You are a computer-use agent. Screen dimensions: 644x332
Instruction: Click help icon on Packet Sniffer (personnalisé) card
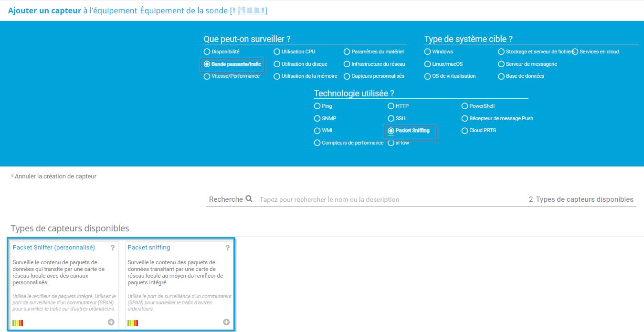113,248
